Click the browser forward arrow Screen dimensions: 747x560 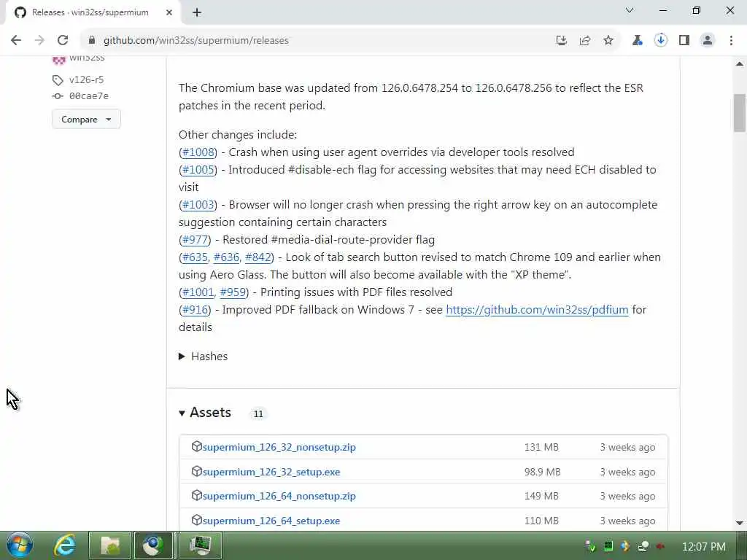39,41
